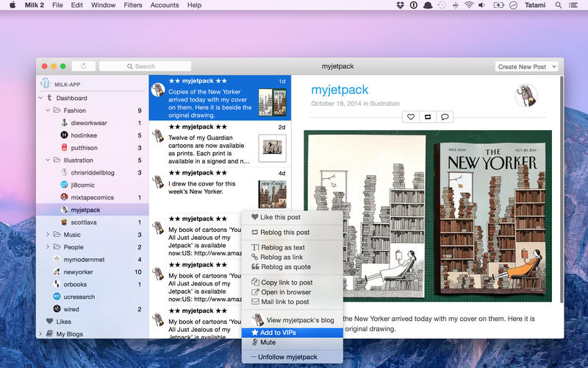Click the heart like icon under post header
The width and height of the screenshot is (588, 368).
point(412,117)
